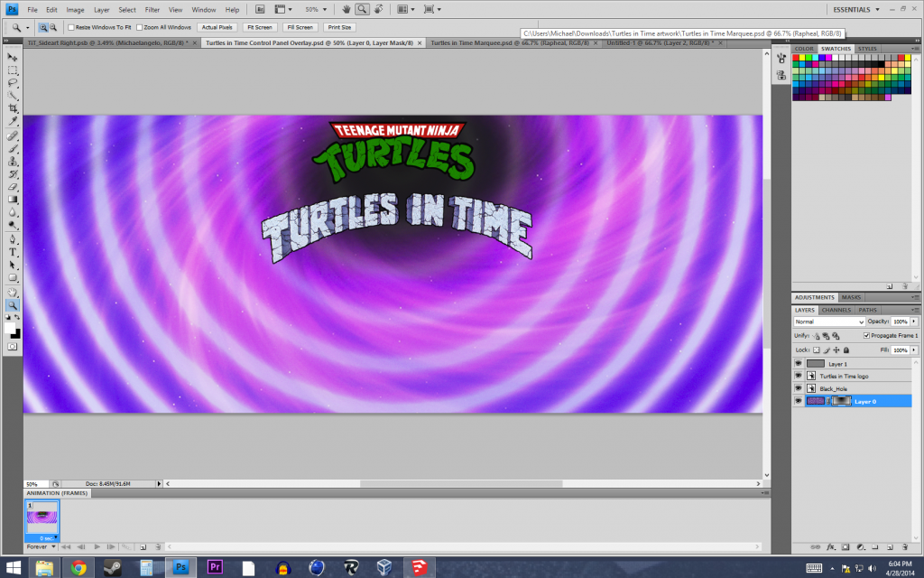Select the Type tool
The height and width of the screenshot is (578, 924).
[x=13, y=253]
